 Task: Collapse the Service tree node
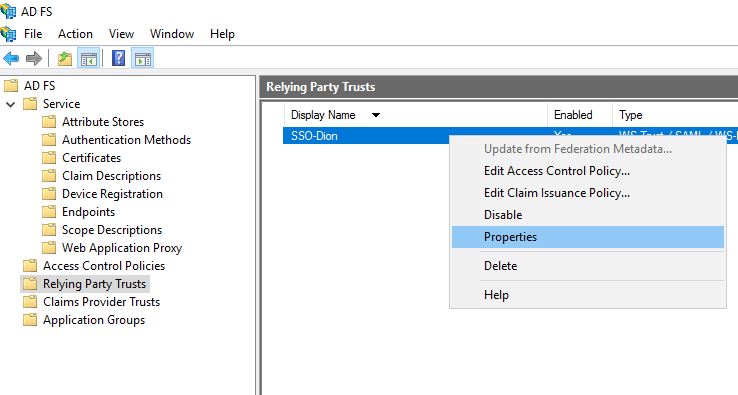(x=11, y=104)
